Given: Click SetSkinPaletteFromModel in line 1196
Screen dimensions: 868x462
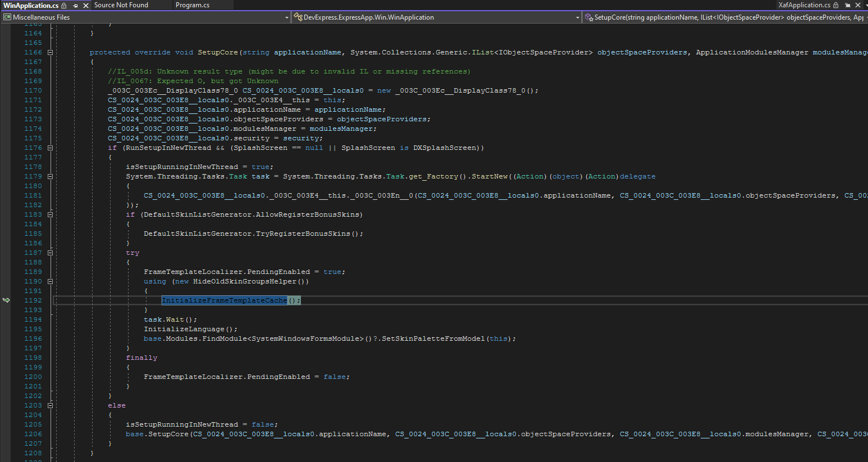Looking at the screenshot, I should [433, 339].
